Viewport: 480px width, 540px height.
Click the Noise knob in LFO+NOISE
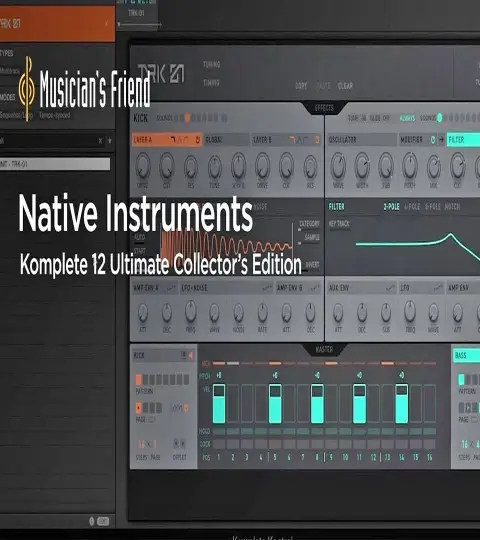point(238,312)
